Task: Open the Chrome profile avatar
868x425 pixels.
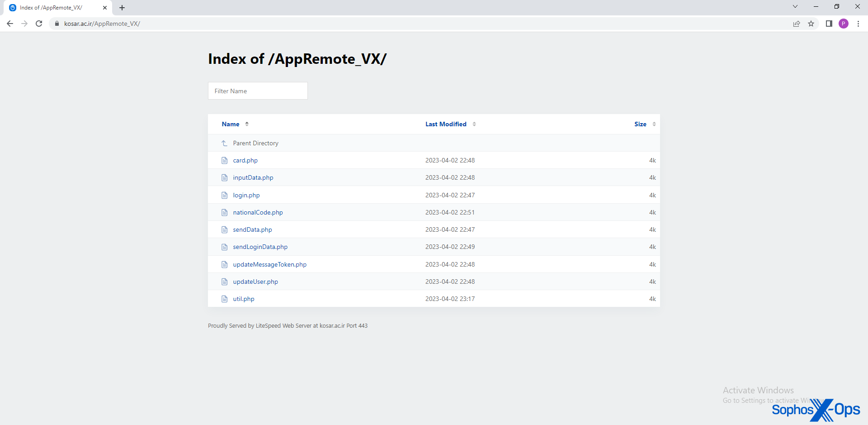Action: 843,24
